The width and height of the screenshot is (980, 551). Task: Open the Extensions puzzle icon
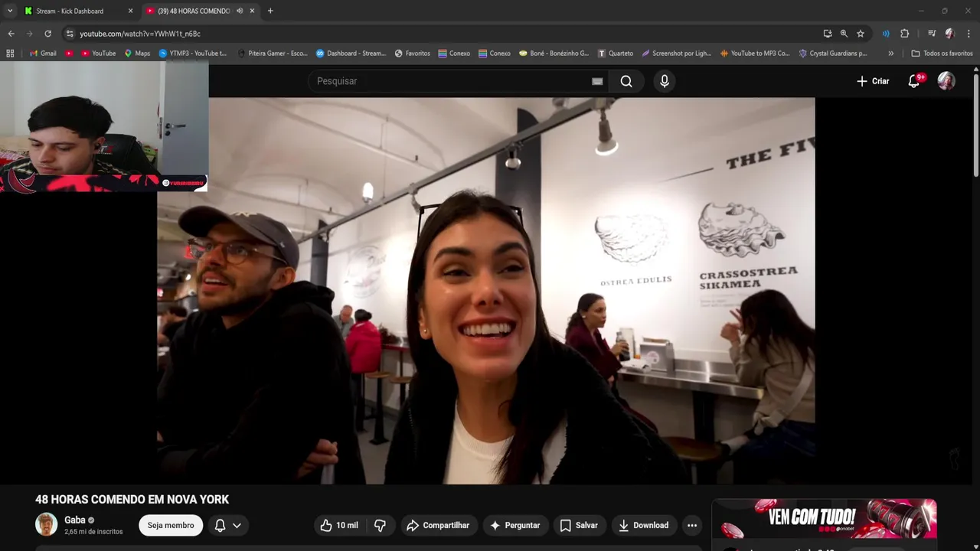[905, 34]
